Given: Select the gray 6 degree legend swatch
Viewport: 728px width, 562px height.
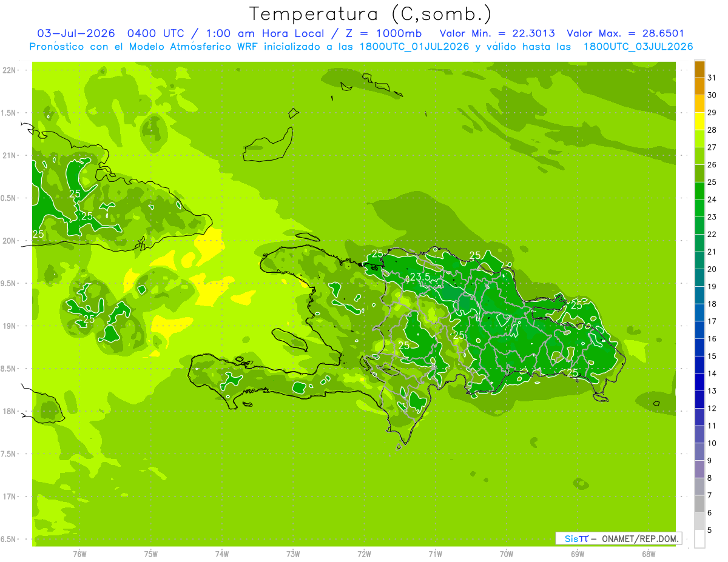Looking at the screenshot, I should click(699, 504).
